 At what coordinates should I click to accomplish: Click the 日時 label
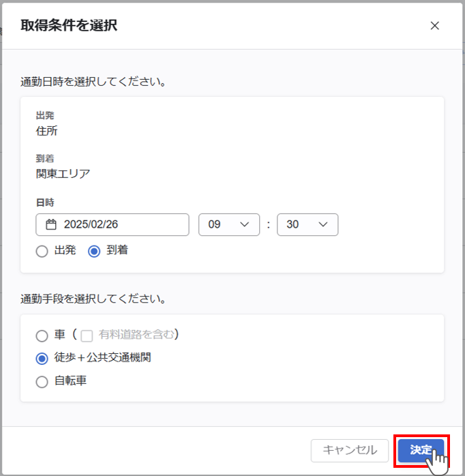point(45,203)
